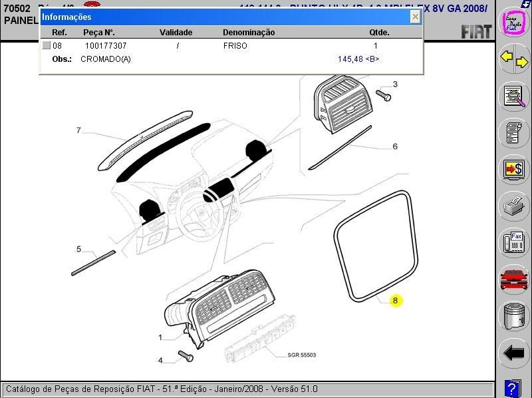Click the 70502 group code text

(17, 8)
